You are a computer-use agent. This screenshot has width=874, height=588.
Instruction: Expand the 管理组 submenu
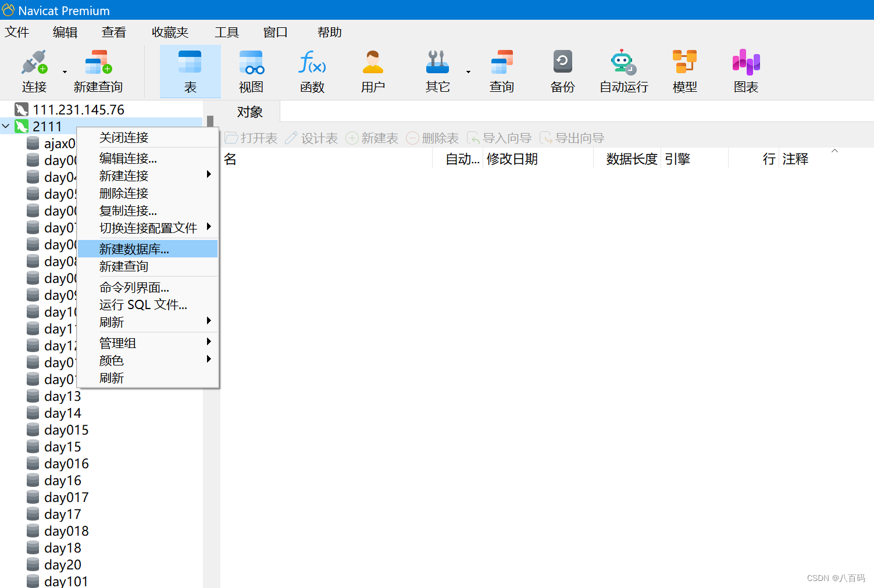(x=209, y=342)
